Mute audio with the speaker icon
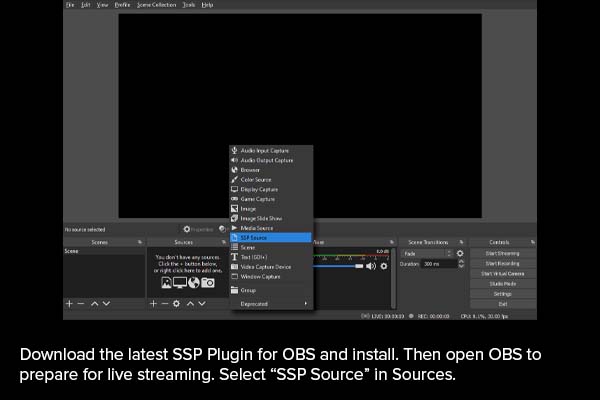Viewport: 600px width, 400px height. tap(371, 266)
